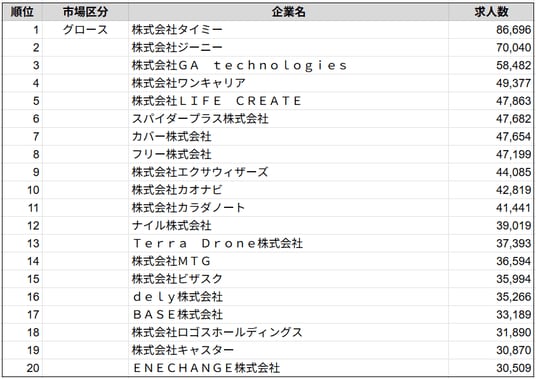Click the 株式会社ワンキャリア row name
Screen dimensions: 536x379
click(189, 83)
